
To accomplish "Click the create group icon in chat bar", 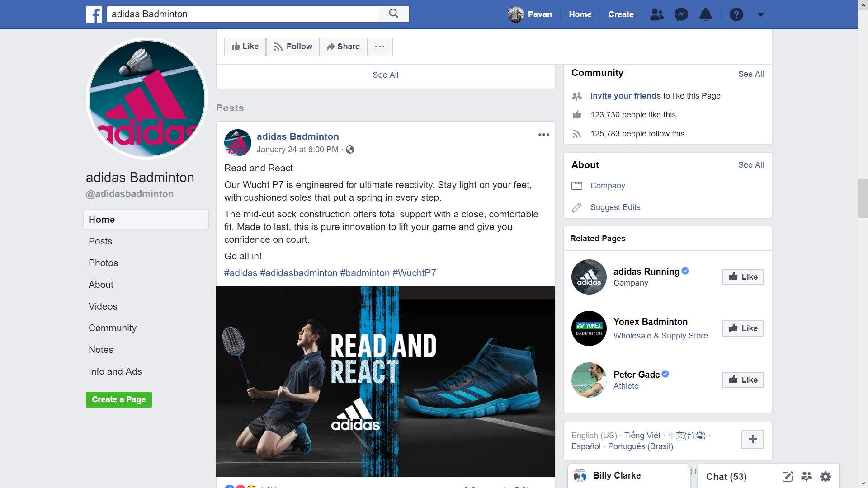I will [807, 476].
